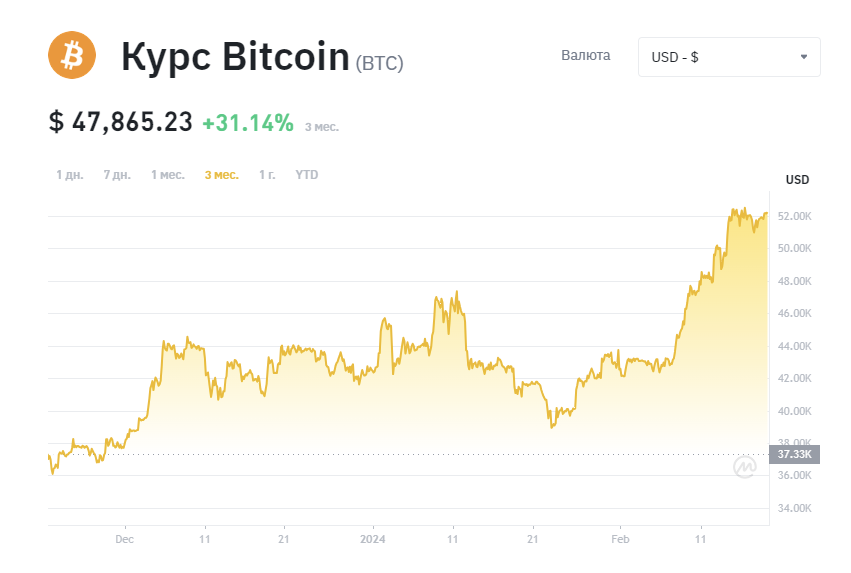Click the CoinMarketCap watermark logo on chart
This screenshot has height=573, width=851.
(745, 467)
